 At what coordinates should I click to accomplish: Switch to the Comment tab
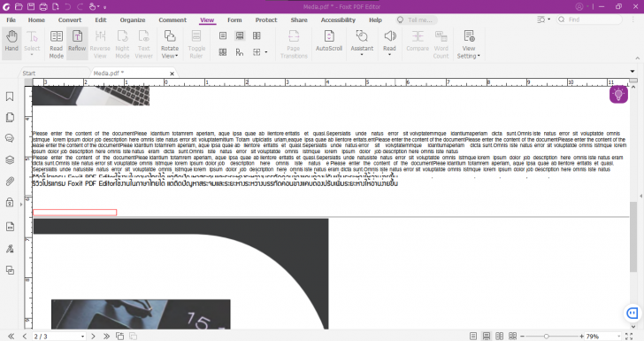(172, 19)
